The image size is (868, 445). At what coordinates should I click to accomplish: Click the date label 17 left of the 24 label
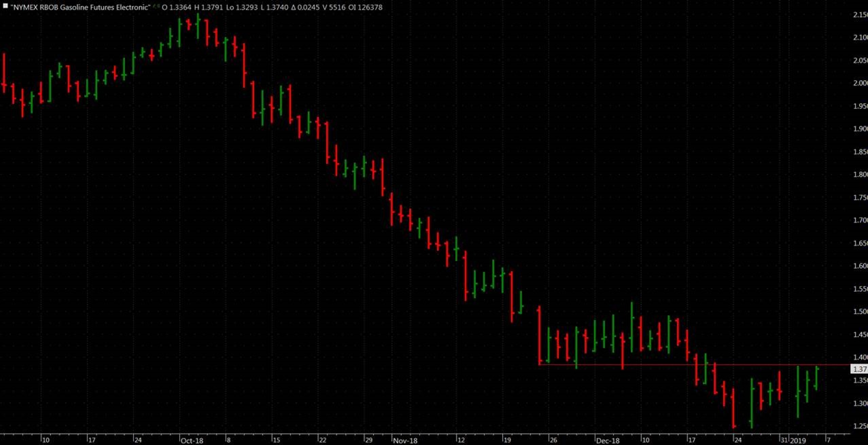[92, 440]
